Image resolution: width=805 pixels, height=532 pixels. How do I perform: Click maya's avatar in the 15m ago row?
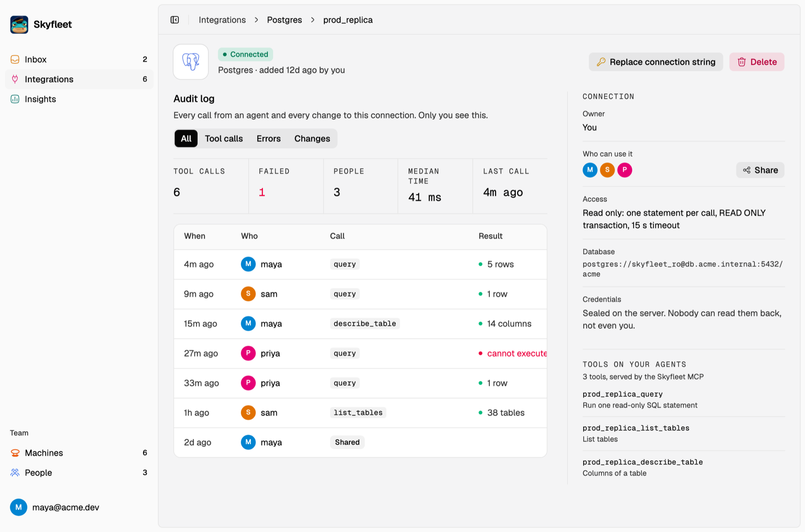point(248,323)
